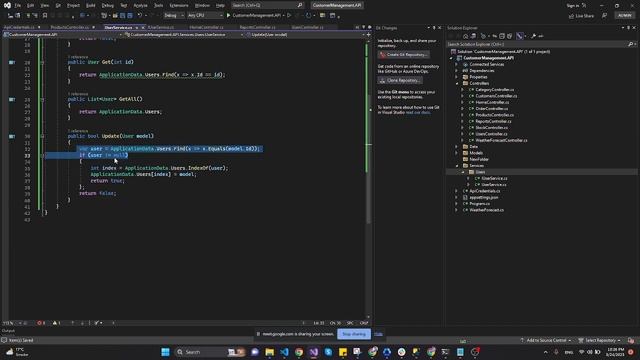Click Select Repository in status bar
The image size is (640, 360).
600,340
